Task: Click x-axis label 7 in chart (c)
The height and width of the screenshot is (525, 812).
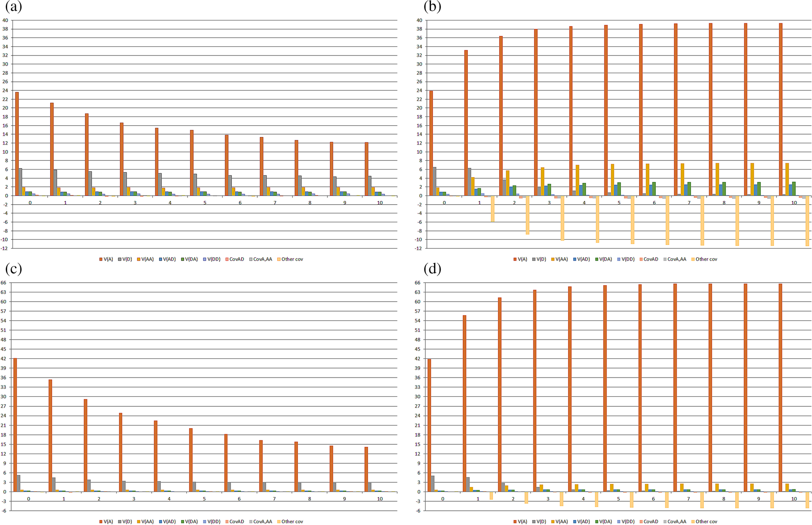Action: click(x=274, y=499)
